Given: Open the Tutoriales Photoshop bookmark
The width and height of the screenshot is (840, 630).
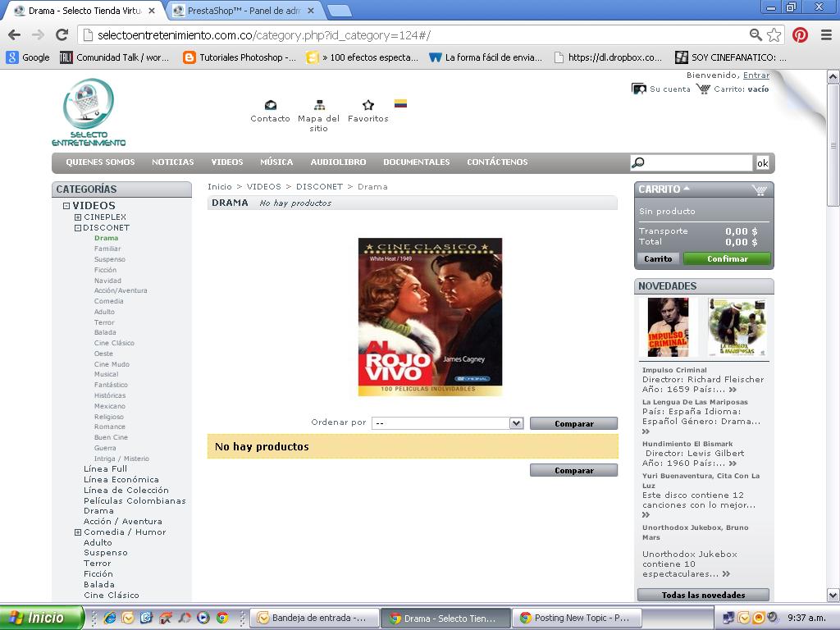Looking at the screenshot, I should [x=240, y=57].
